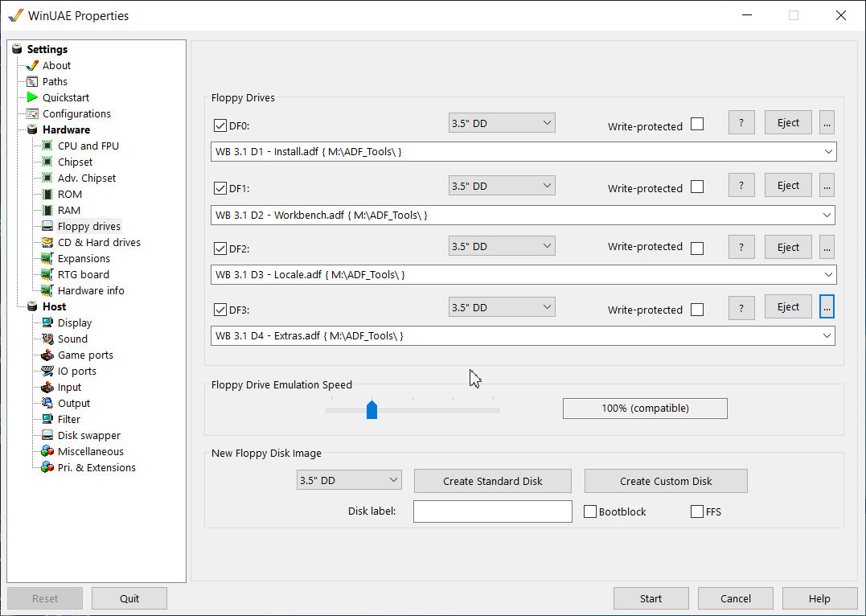
Task: Disable the DF1: drive checkbox
Action: coord(220,188)
